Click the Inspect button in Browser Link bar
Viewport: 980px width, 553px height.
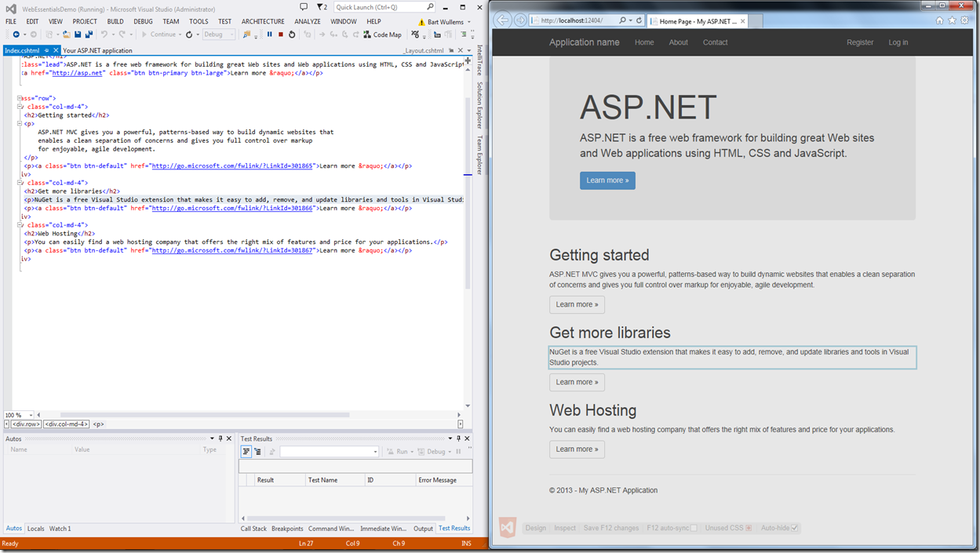tap(565, 528)
